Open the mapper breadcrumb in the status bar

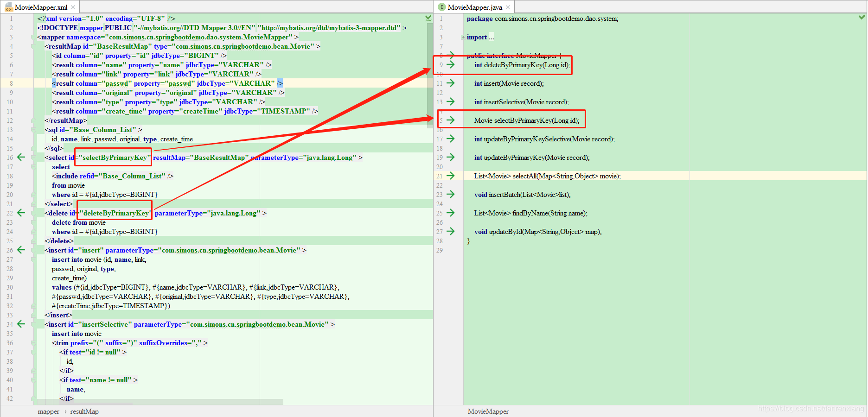point(48,411)
